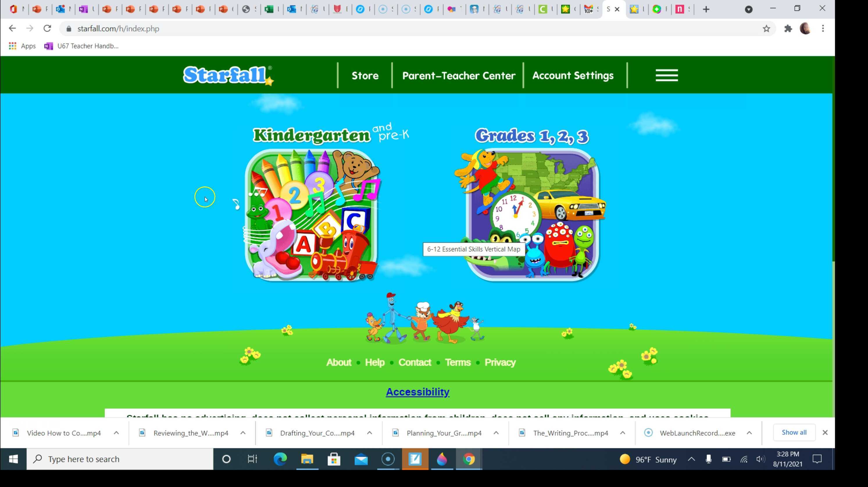Viewport: 868px width, 487px height.
Task: Open the Apps bookmarks shortcut
Action: [x=22, y=46]
